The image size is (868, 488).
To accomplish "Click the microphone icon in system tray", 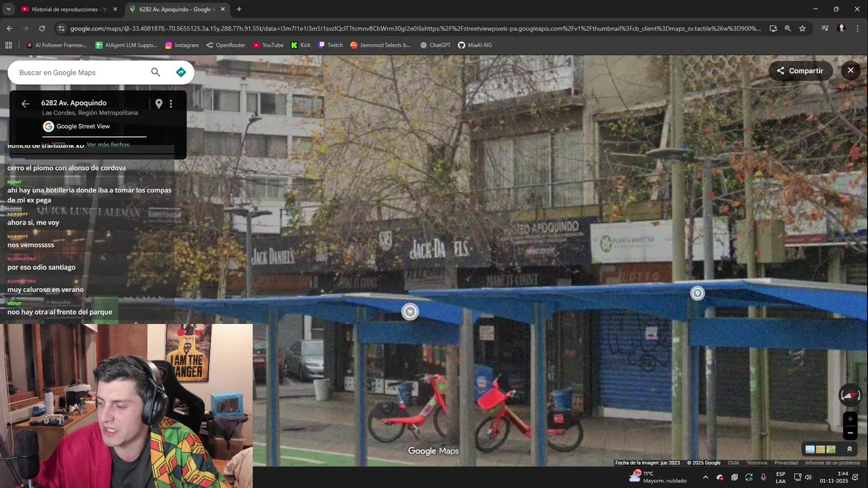I will pyautogui.click(x=764, y=477).
